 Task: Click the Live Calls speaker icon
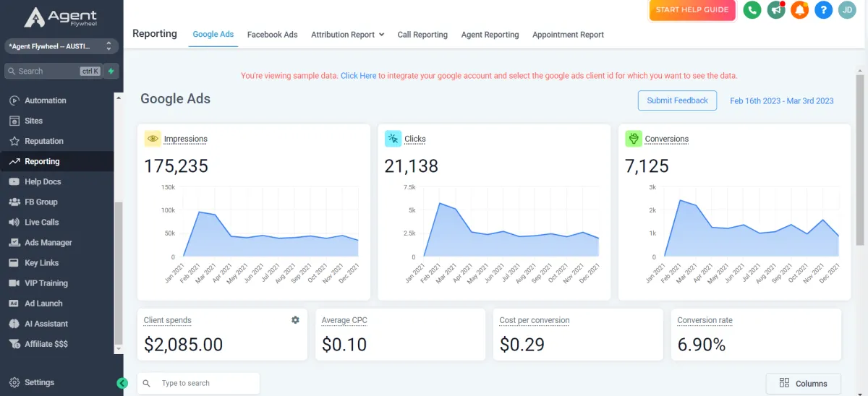click(14, 222)
